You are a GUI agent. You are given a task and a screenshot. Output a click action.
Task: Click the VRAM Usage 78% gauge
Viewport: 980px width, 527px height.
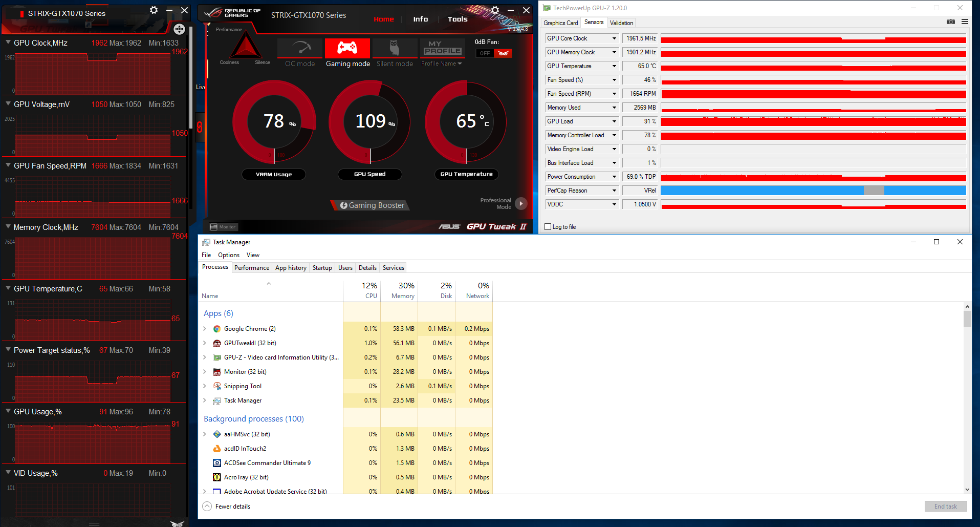tap(274, 122)
